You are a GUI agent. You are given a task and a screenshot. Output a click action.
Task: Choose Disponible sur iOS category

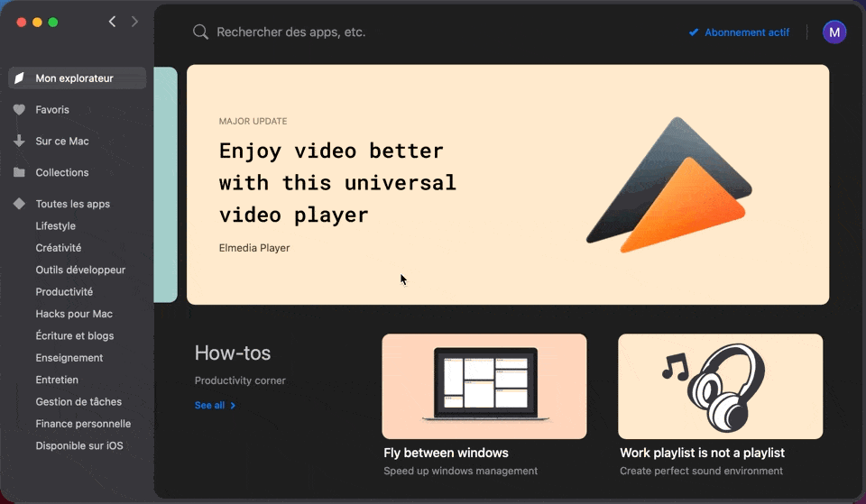pos(79,445)
